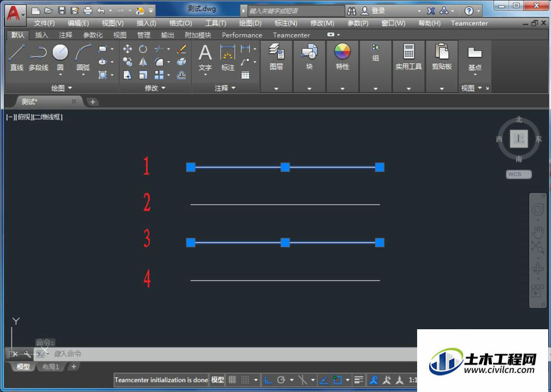Toggle ortho mode in status bar
The width and height of the screenshot is (551, 392).
pos(268,380)
